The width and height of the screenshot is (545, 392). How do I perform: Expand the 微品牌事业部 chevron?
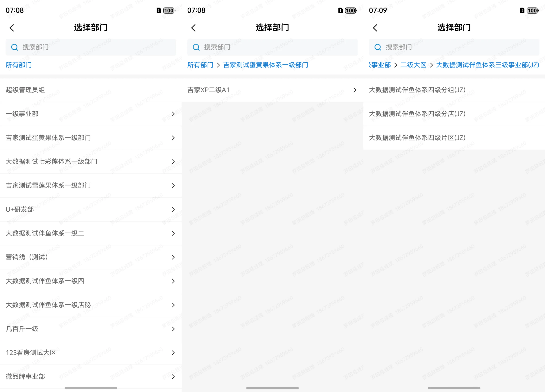[x=173, y=377]
